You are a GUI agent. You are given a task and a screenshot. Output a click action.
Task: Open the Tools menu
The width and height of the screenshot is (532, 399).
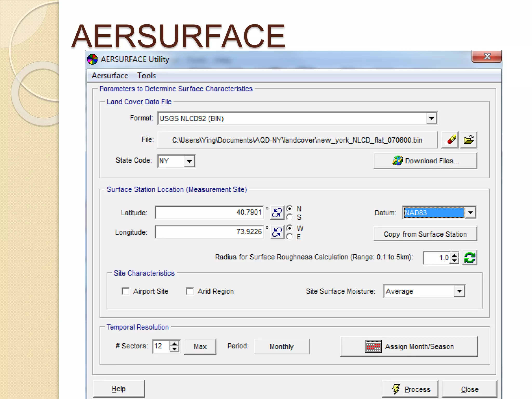tap(147, 76)
